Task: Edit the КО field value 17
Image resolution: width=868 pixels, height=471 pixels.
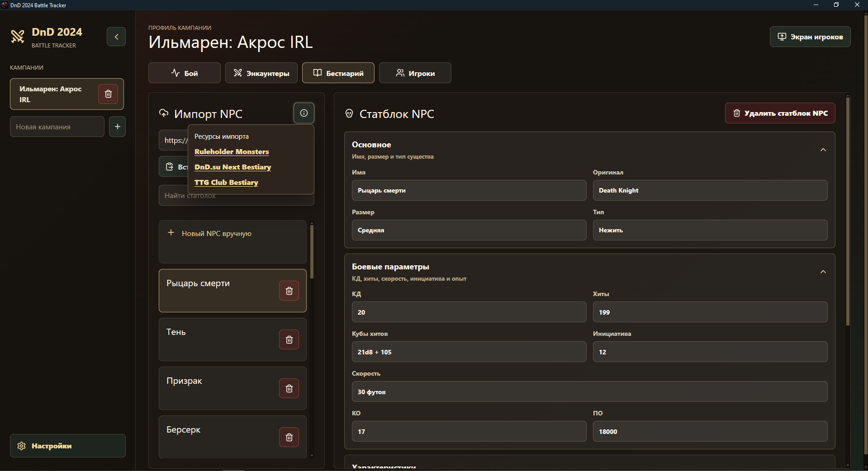Action: point(469,431)
